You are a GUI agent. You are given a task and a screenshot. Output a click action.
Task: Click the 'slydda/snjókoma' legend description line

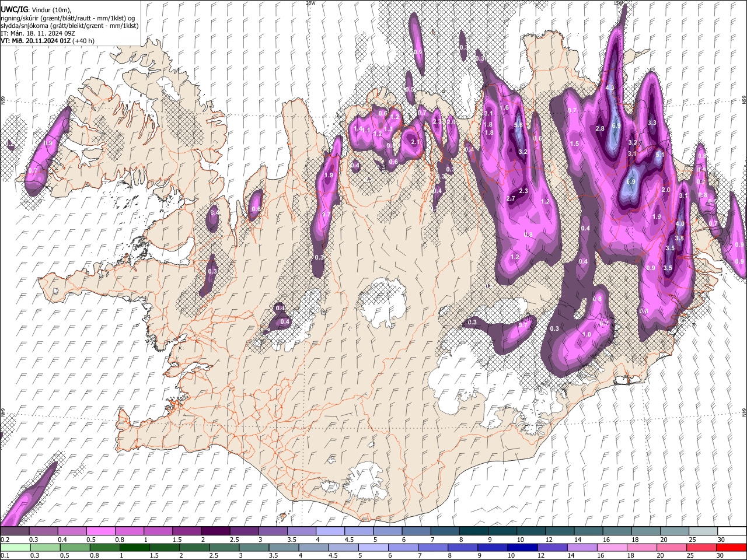pos(69,26)
